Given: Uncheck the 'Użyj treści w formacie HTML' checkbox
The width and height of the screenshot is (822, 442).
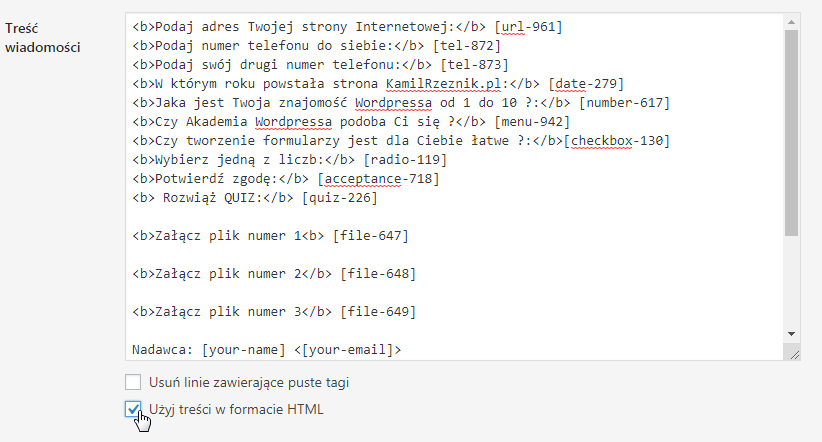Looking at the screenshot, I should coord(133,409).
